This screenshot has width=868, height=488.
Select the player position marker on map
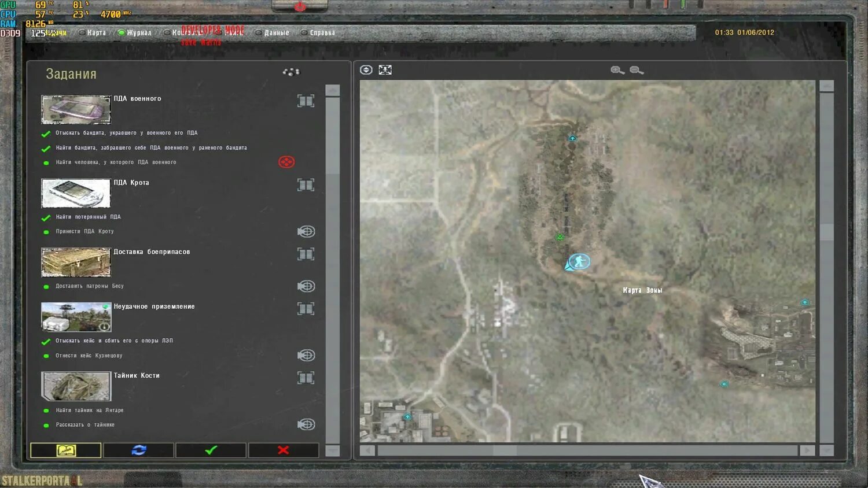click(x=579, y=262)
